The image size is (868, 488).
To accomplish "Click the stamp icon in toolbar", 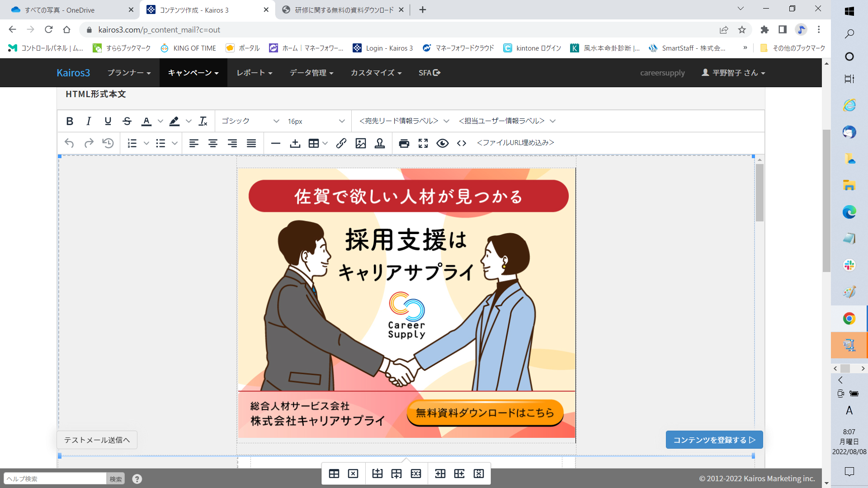I will (380, 143).
